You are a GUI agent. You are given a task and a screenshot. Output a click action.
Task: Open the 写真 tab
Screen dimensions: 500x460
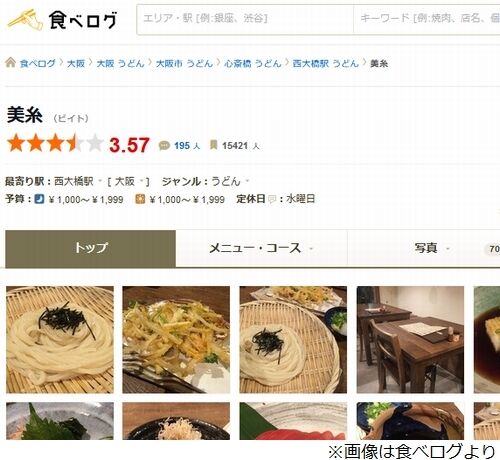(x=425, y=248)
